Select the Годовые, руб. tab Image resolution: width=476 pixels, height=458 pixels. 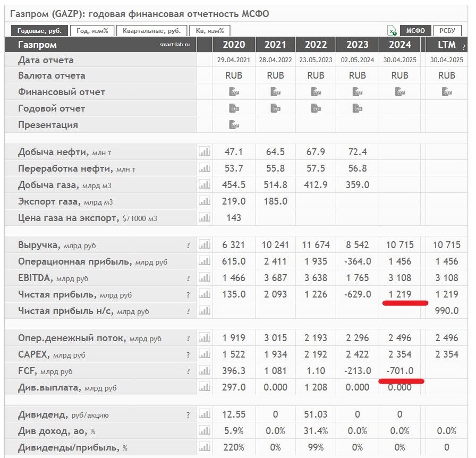click(x=39, y=31)
